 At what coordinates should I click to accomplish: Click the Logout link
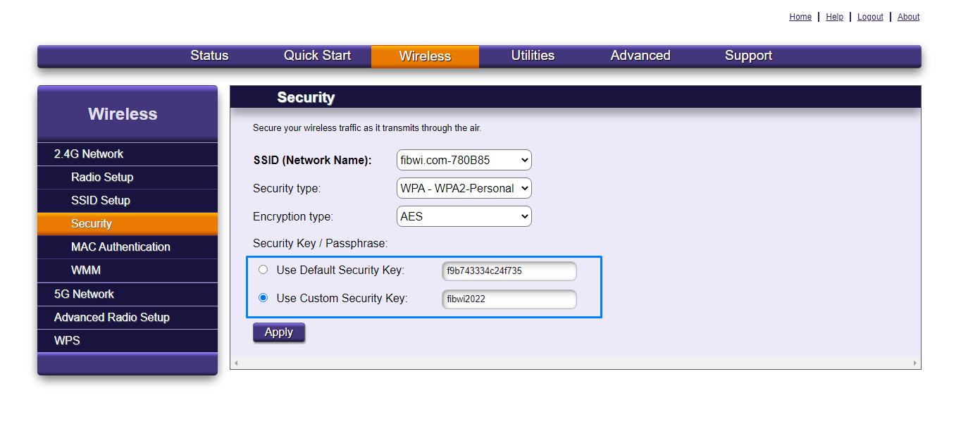click(870, 17)
